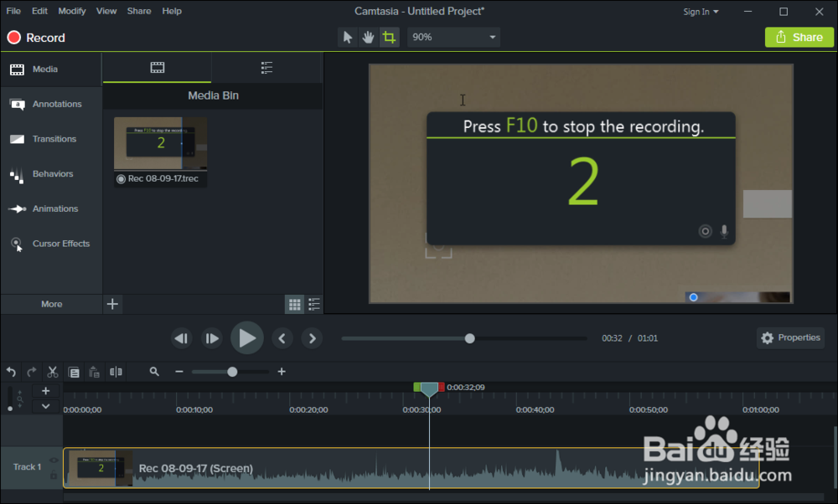
Task: Open the Edit menu
Action: tap(39, 11)
